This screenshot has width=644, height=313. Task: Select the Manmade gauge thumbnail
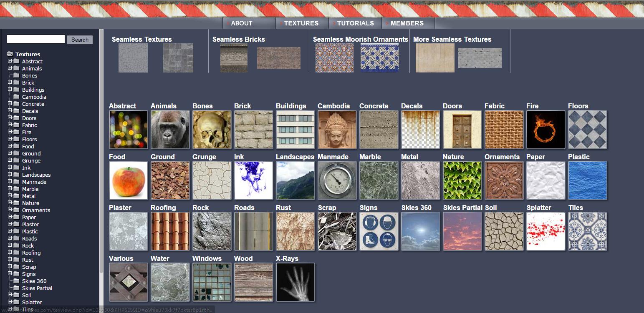tap(337, 180)
